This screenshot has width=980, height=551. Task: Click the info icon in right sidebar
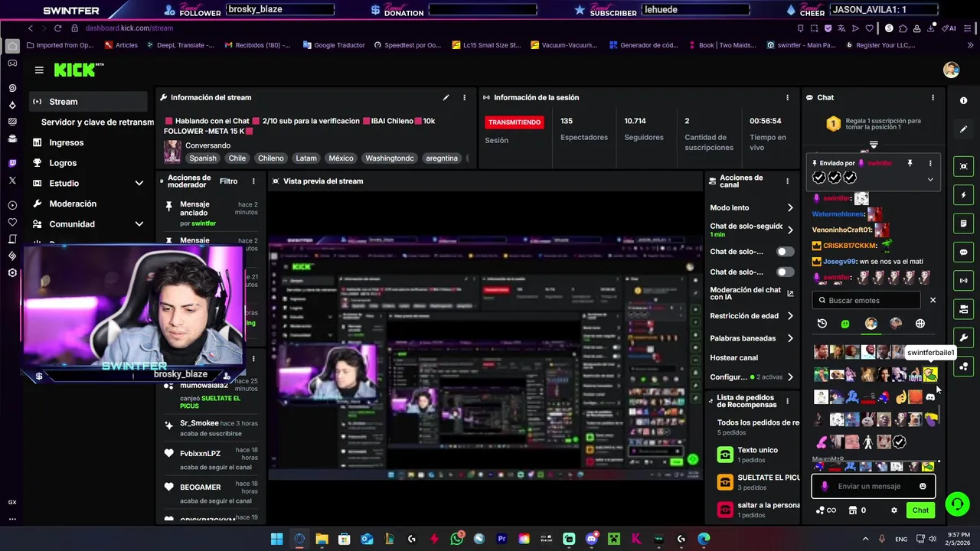pyautogui.click(x=963, y=100)
